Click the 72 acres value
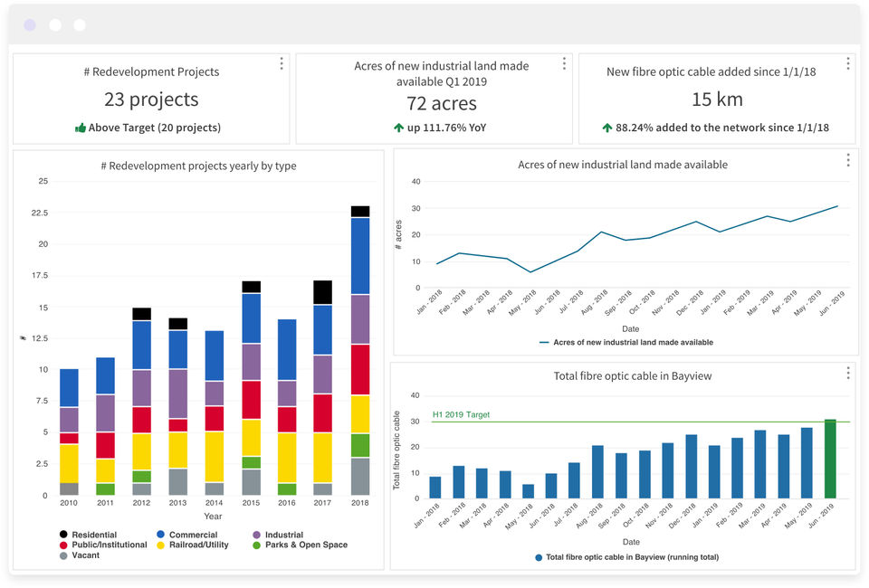 coord(442,103)
